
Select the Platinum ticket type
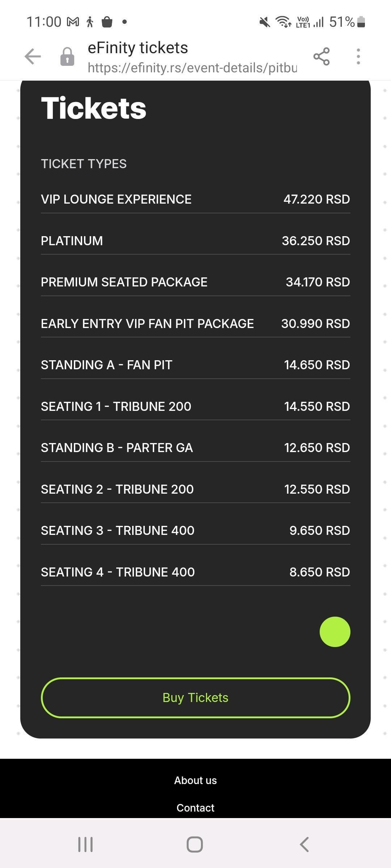[195, 241]
